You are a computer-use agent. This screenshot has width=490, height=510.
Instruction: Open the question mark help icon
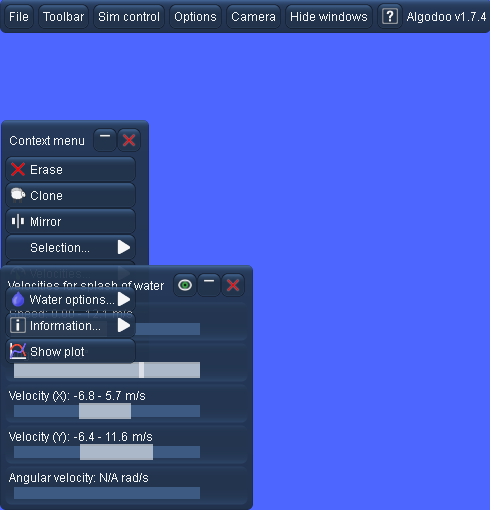(x=390, y=17)
